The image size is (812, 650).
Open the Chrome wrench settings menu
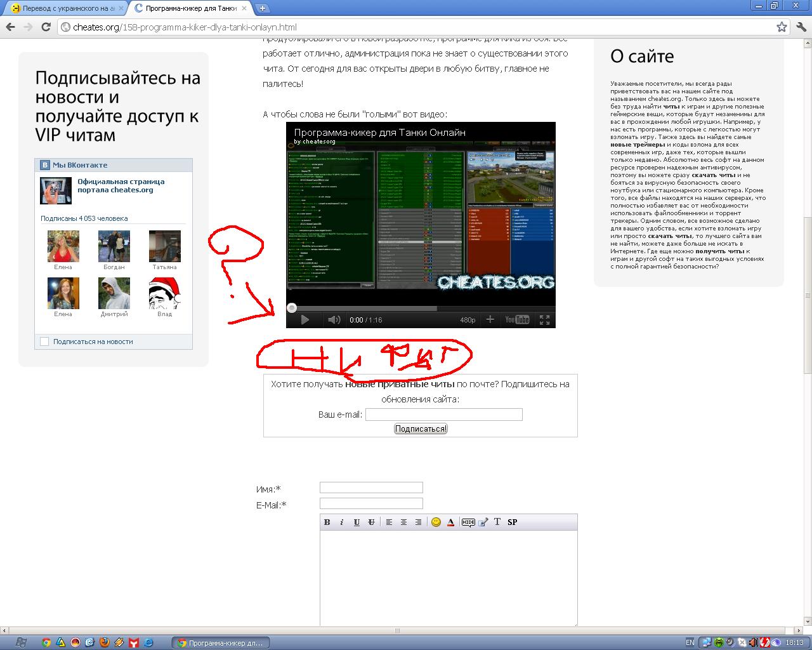tap(801, 27)
